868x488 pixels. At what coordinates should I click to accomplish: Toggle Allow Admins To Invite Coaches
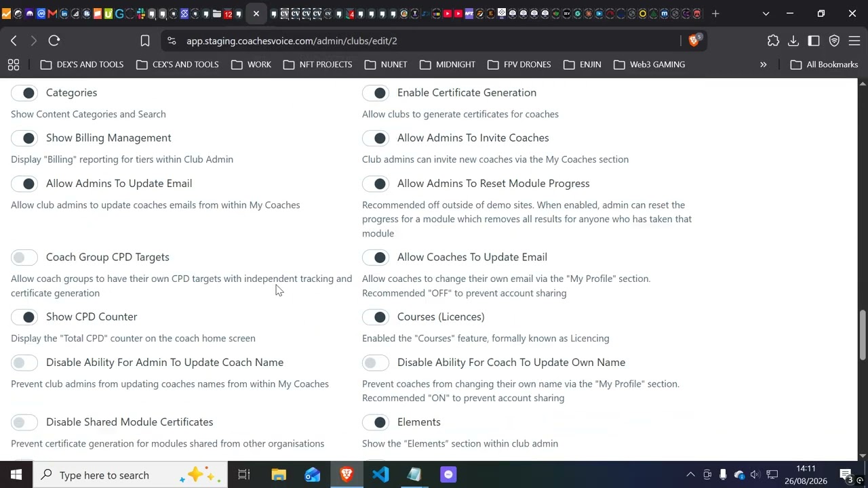(x=376, y=138)
